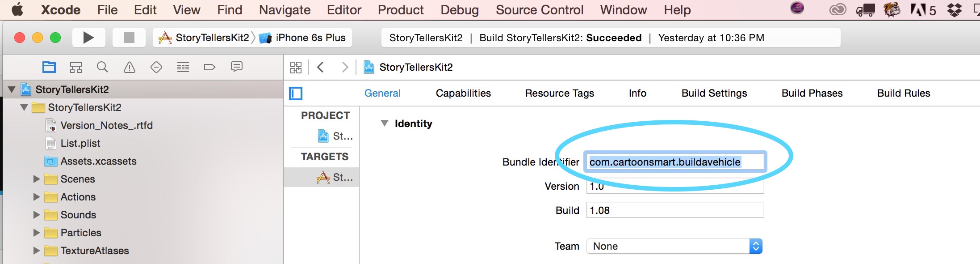Toggle the Standard Editor button

click(295, 94)
